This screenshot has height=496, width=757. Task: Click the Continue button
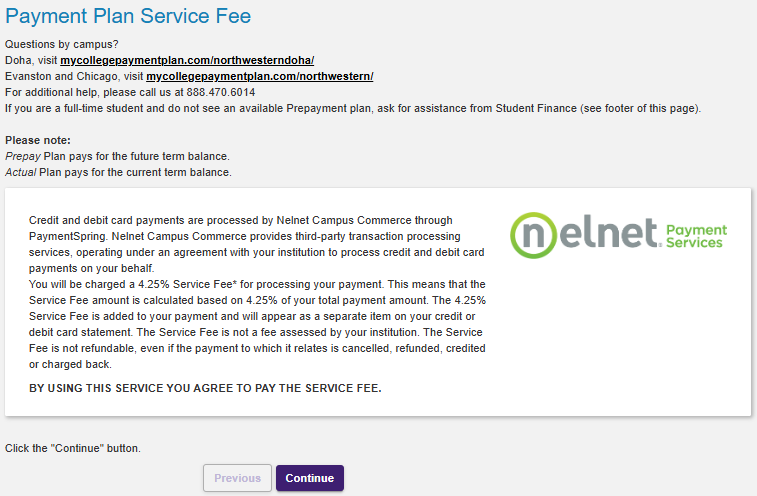coord(309,478)
